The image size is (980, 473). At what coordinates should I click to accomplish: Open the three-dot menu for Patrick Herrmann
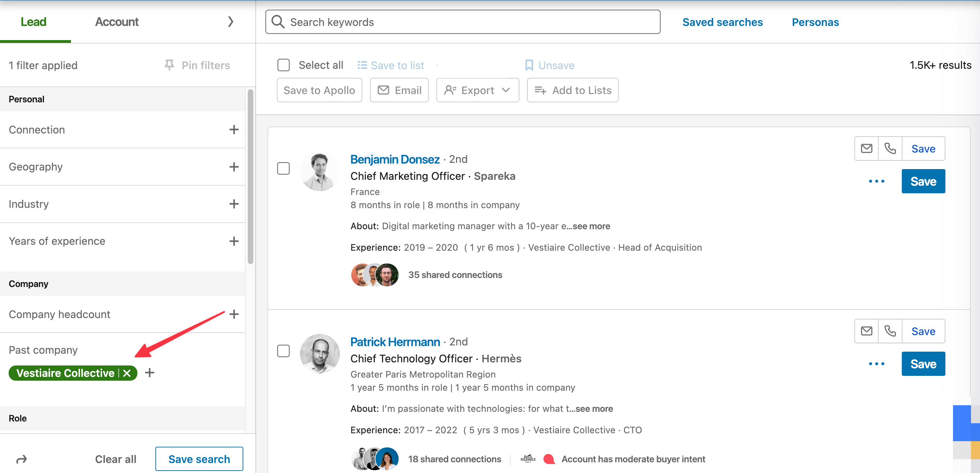pos(877,363)
